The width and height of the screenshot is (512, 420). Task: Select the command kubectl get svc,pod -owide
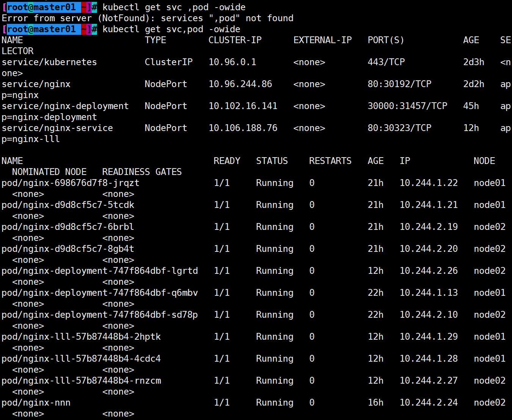pos(171,29)
